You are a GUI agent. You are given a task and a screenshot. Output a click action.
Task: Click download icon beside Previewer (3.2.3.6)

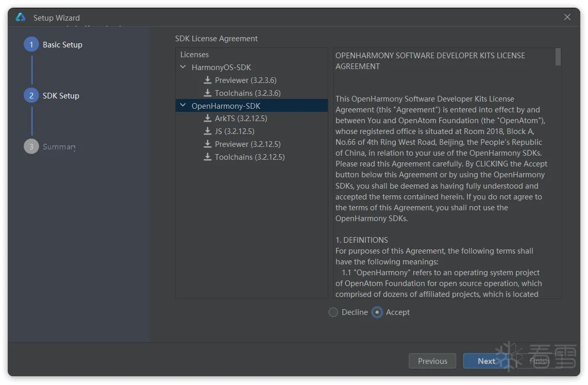coord(207,80)
